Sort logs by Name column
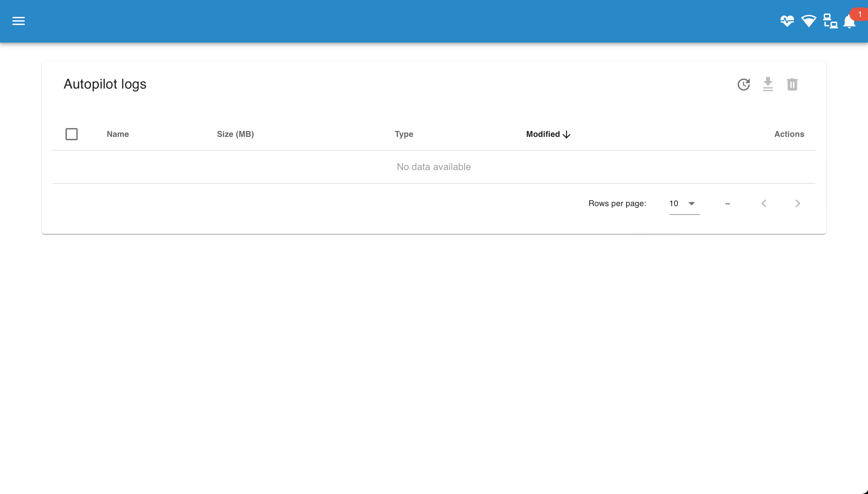 click(x=118, y=134)
